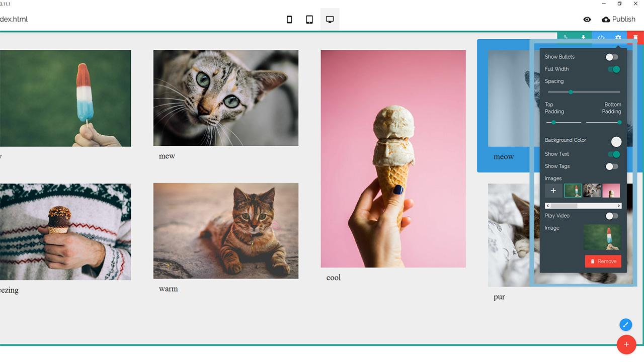
Task: Add a new image with plus button
Action: pos(553,191)
